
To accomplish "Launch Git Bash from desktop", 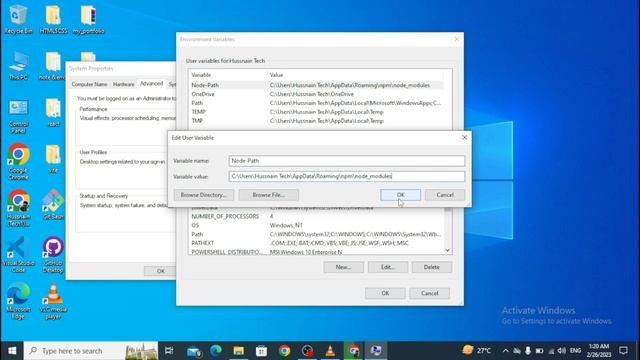I will click(x=53, y=204).
